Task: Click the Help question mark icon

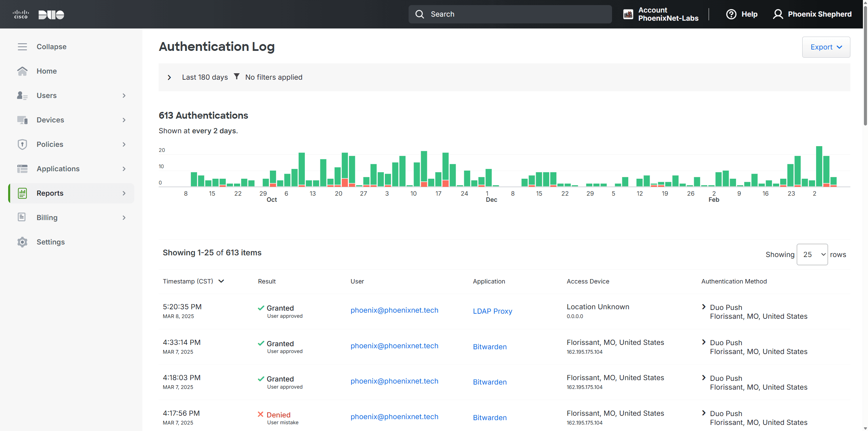Action: pyautogui.click(x=731, y=14)
